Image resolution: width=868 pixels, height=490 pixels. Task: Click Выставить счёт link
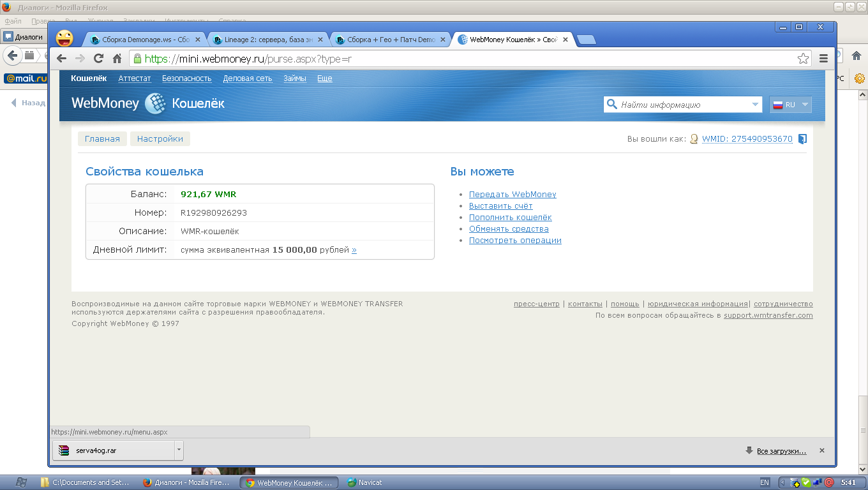501,206
